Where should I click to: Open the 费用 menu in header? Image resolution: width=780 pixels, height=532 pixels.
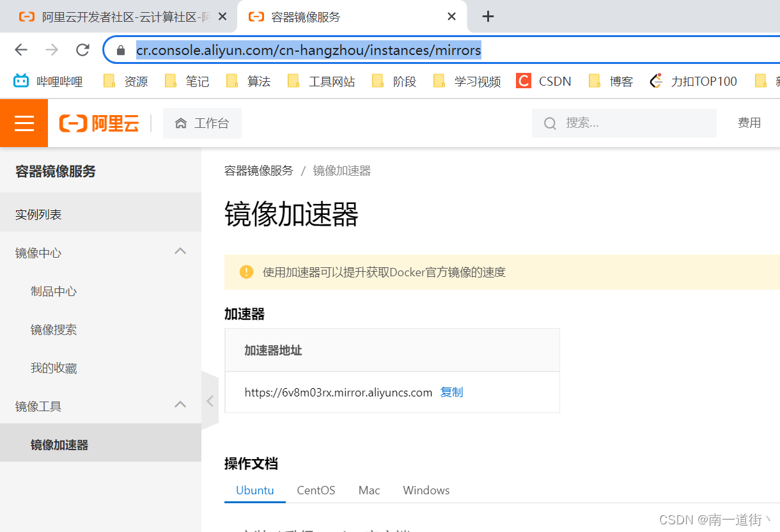749,123
